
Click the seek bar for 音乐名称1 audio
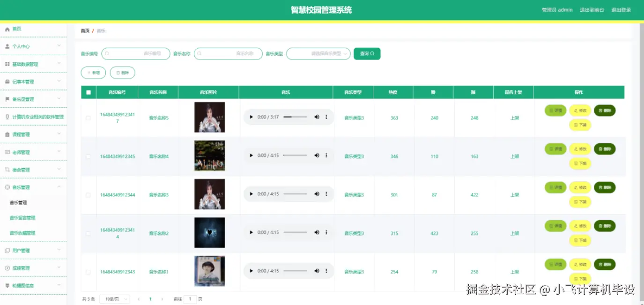tap(295, 270)
